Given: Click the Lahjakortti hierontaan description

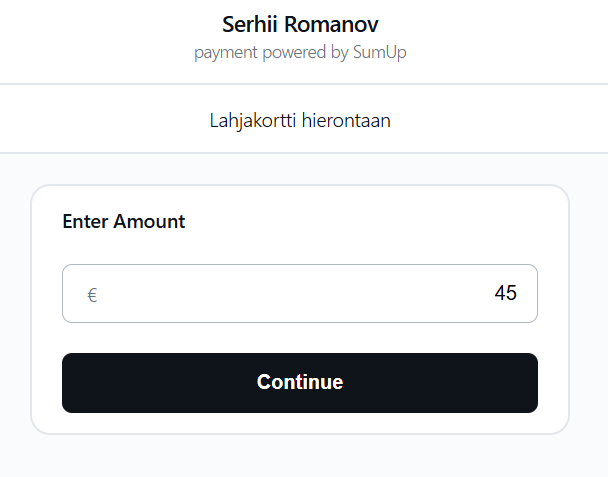Looking at the screenshot, I should tap(300, 121).
